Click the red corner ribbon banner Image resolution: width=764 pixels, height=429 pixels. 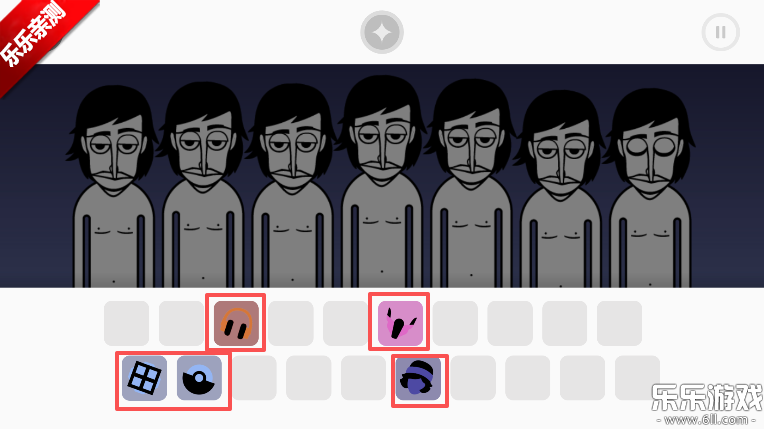pyautogui.click(x=39, y=39)
